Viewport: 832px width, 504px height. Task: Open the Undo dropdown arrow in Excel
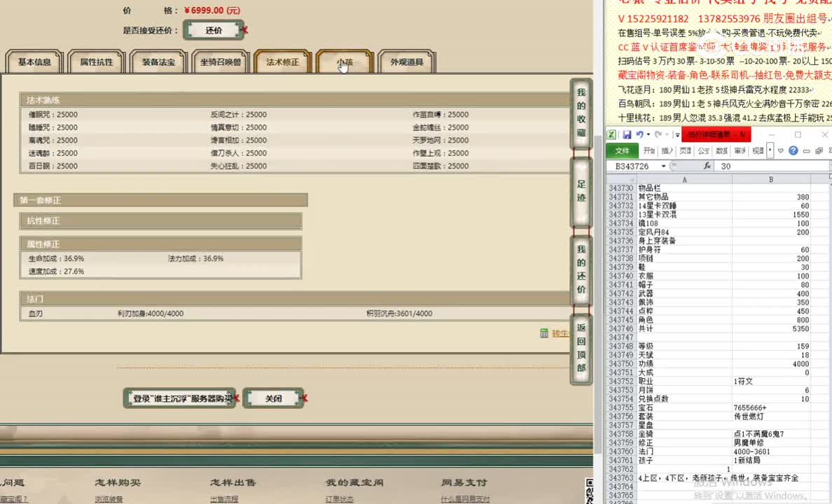point(648,134)
